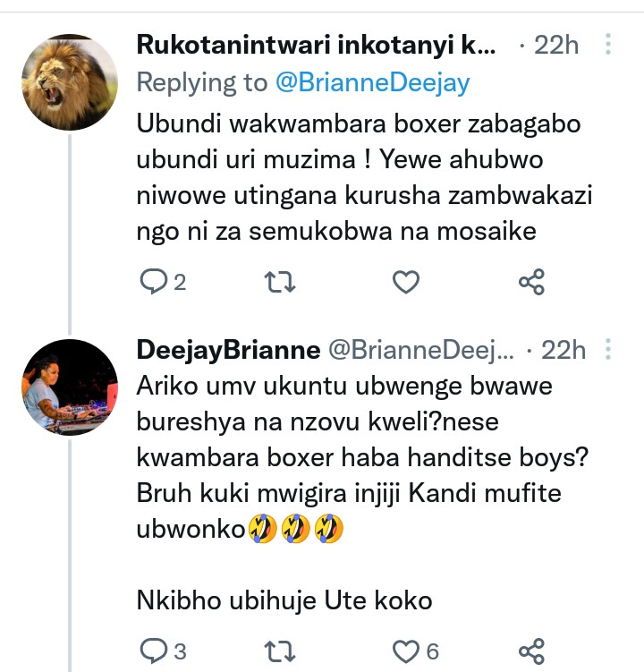
Task: Share DeejayBrianne's tweet
Action: (531, 649)
